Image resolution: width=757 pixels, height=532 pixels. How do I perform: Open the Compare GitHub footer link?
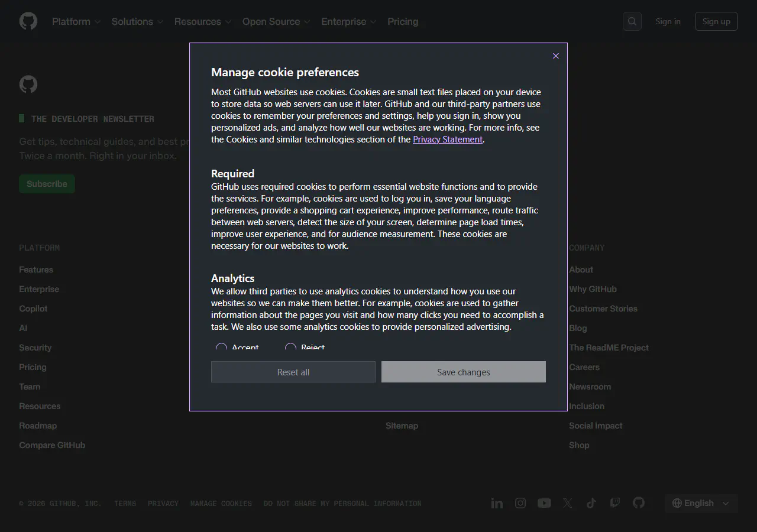click(52, 445)
